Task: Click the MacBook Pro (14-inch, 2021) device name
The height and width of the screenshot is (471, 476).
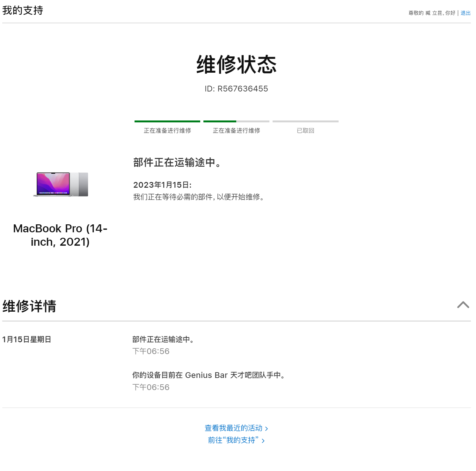Action: (x=60, y=235)
